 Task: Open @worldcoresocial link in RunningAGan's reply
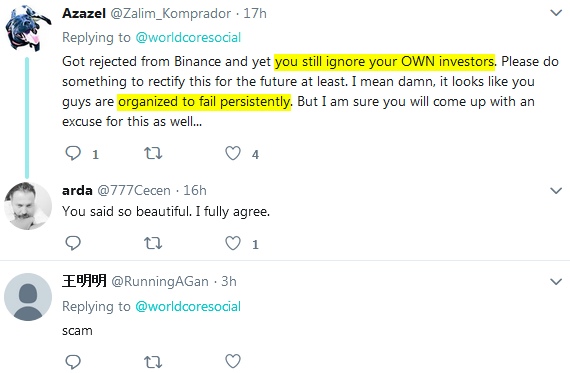(x=188, y=306)
